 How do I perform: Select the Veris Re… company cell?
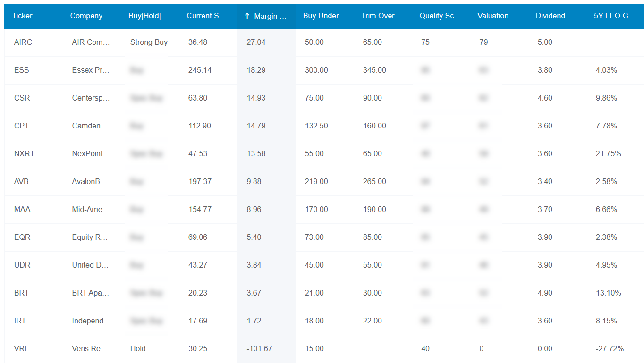pyautogui.click(x=90, y=349)
